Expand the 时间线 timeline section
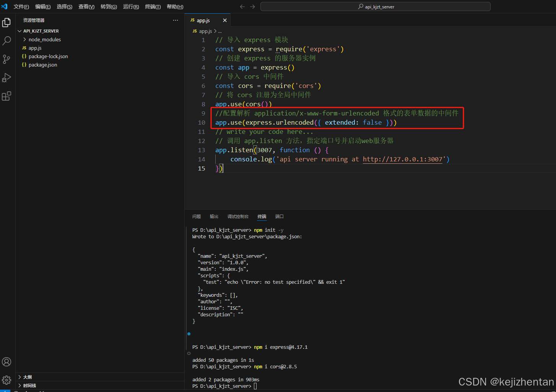 tap(20, 385)
